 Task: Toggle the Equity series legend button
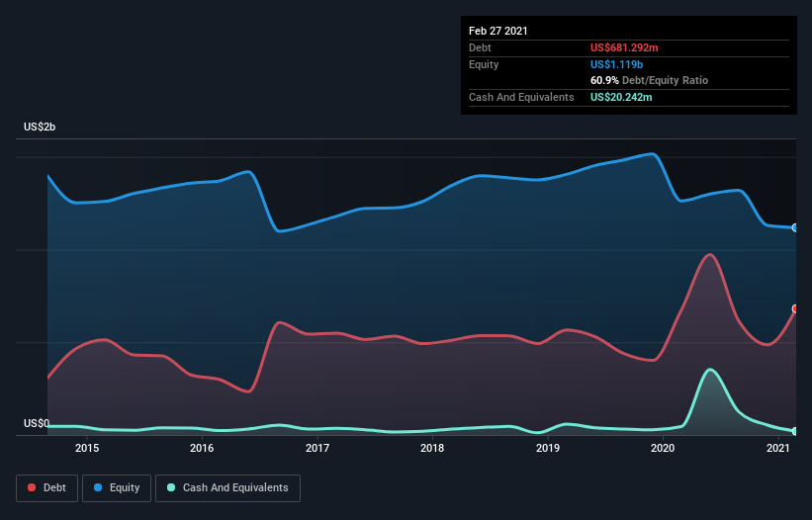117,488
